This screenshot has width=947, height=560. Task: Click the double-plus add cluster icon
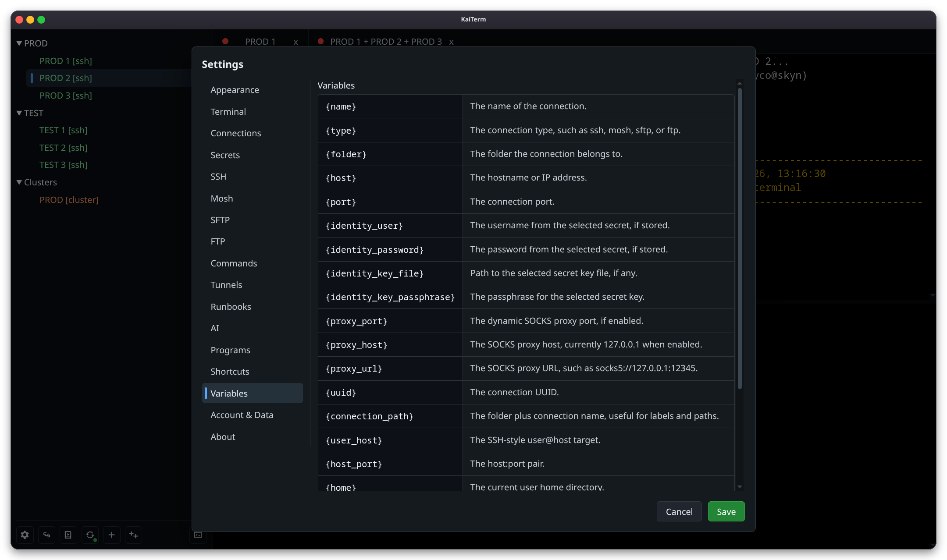tap(133, 535)
